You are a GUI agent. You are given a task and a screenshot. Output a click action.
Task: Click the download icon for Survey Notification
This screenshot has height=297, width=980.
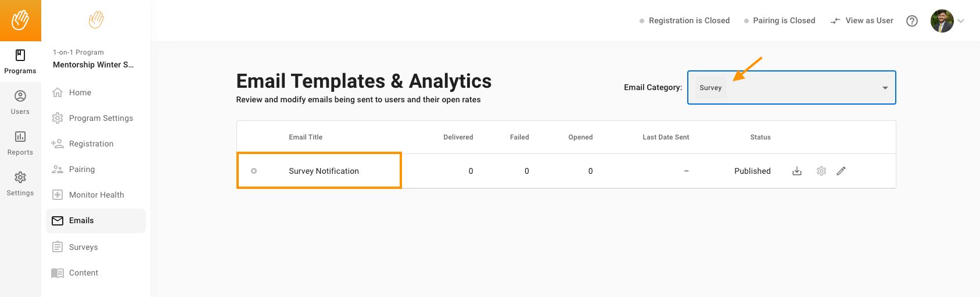tap(797, 171)
